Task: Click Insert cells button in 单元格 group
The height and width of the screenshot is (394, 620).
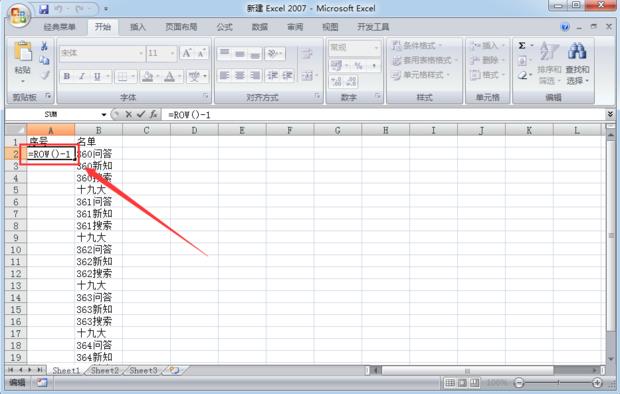Action: (488, 45)
